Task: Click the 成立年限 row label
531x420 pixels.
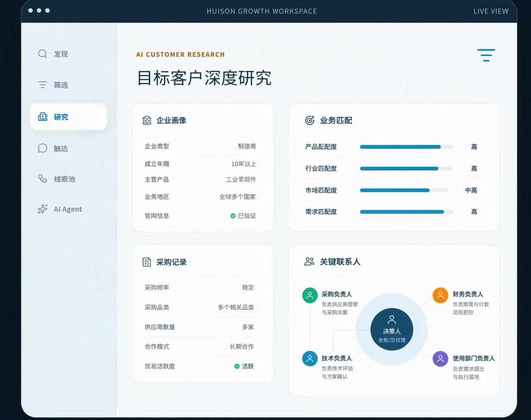Action: (157, 164)
